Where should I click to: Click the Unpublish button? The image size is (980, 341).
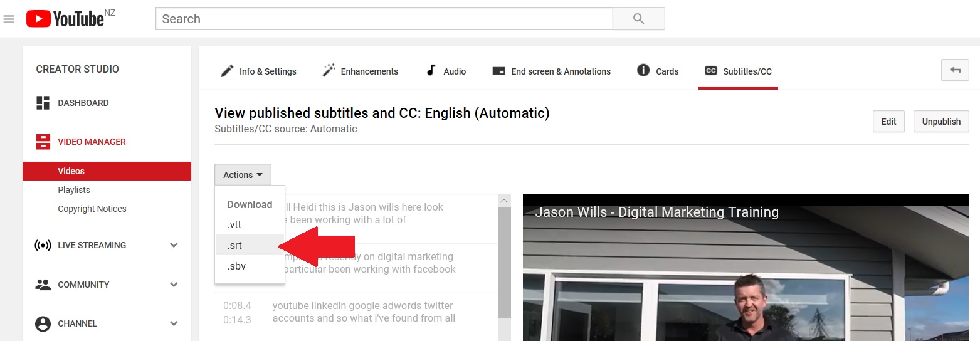[941, 122]
